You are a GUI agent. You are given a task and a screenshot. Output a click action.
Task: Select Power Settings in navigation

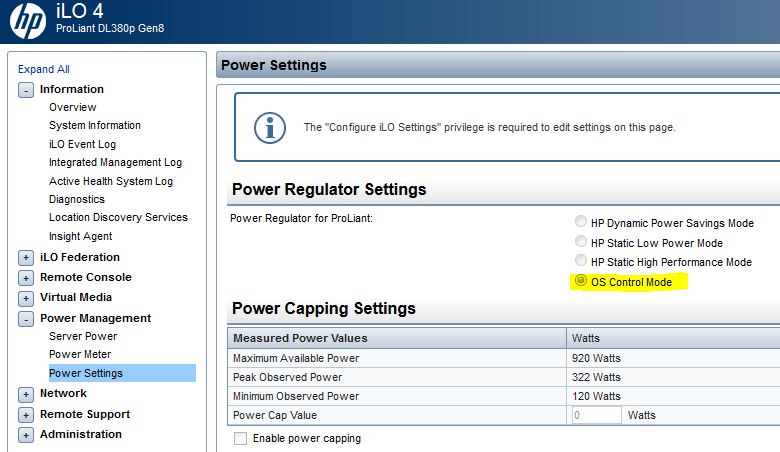[122, 373]
